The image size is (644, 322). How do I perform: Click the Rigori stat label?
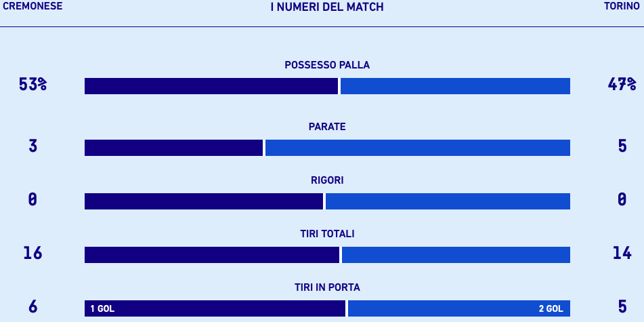coord(327,180)
